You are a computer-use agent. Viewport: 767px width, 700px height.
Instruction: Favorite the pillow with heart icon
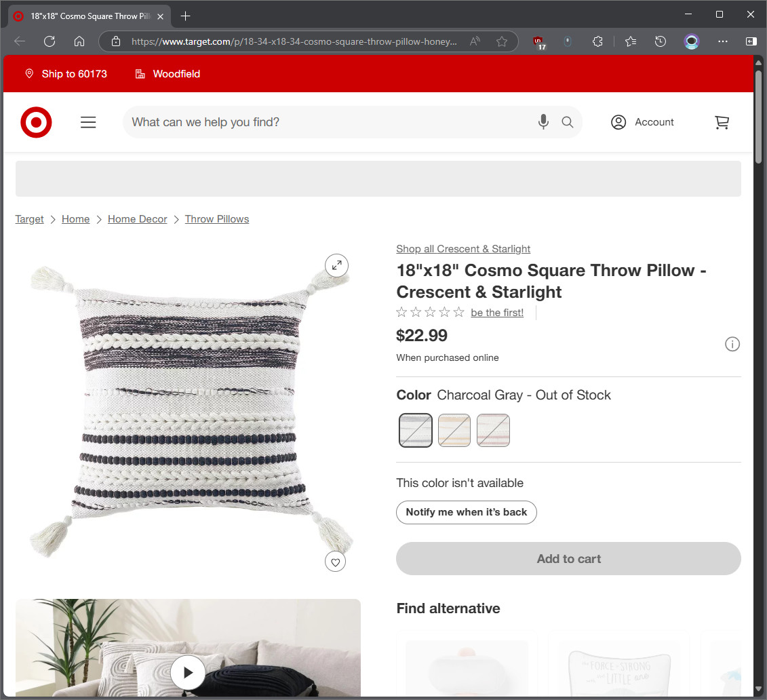click(335, 562)
